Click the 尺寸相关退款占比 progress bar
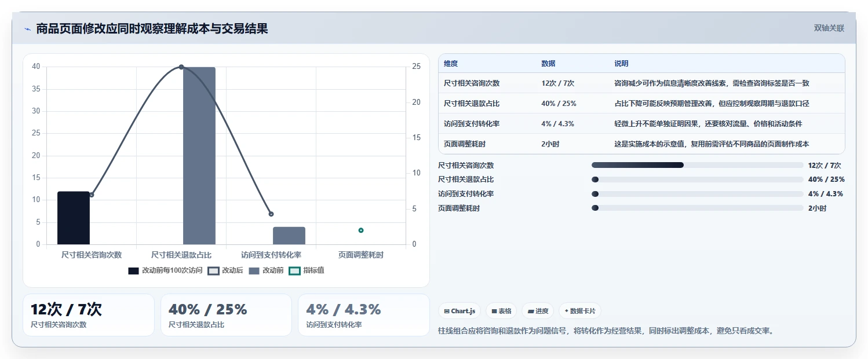The width and height of the screenshot is (868, 359). point(697,179)
